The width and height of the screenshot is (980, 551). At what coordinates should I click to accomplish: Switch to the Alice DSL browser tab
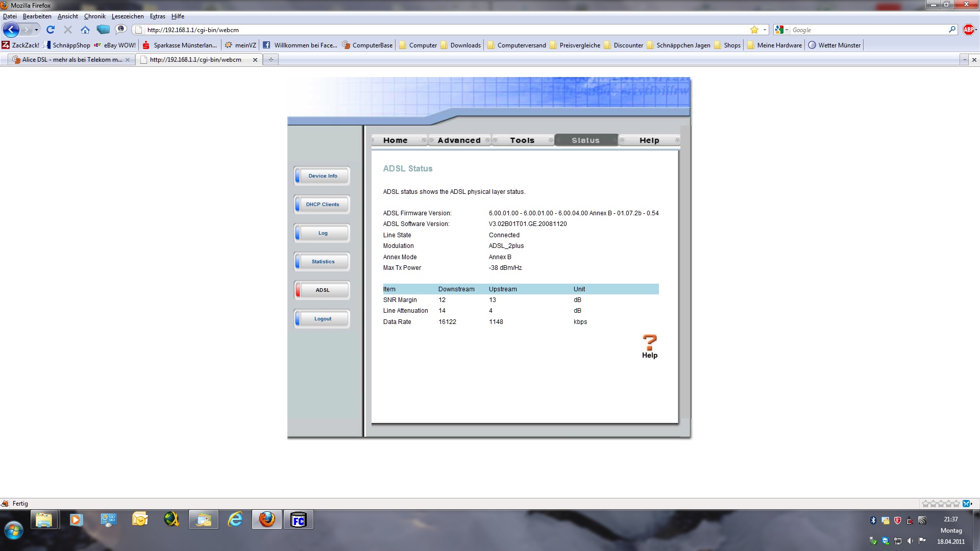(71, 60)
